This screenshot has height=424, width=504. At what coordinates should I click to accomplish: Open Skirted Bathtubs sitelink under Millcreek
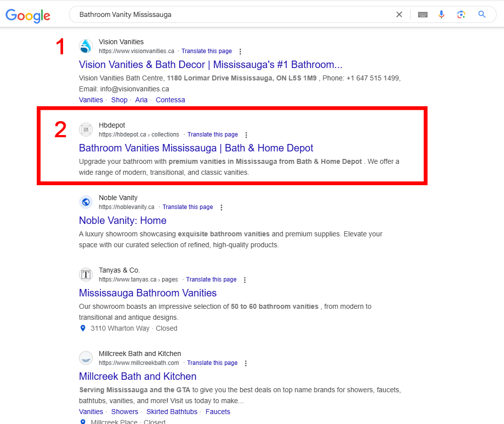click(x=171, y=412)
